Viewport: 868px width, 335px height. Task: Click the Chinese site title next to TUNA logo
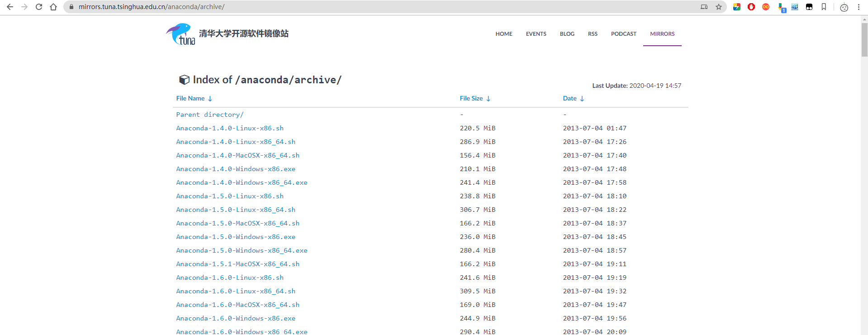(244, 33)
